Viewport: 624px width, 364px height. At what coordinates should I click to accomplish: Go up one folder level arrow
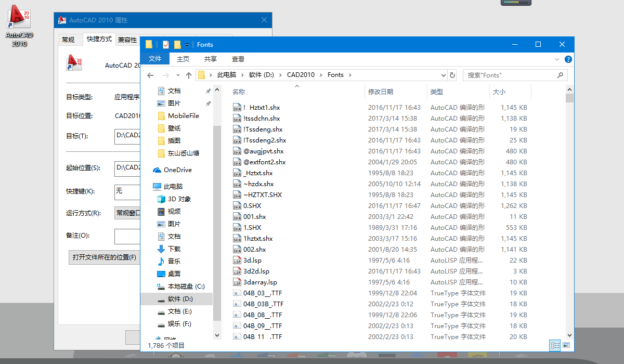[188, 75]
